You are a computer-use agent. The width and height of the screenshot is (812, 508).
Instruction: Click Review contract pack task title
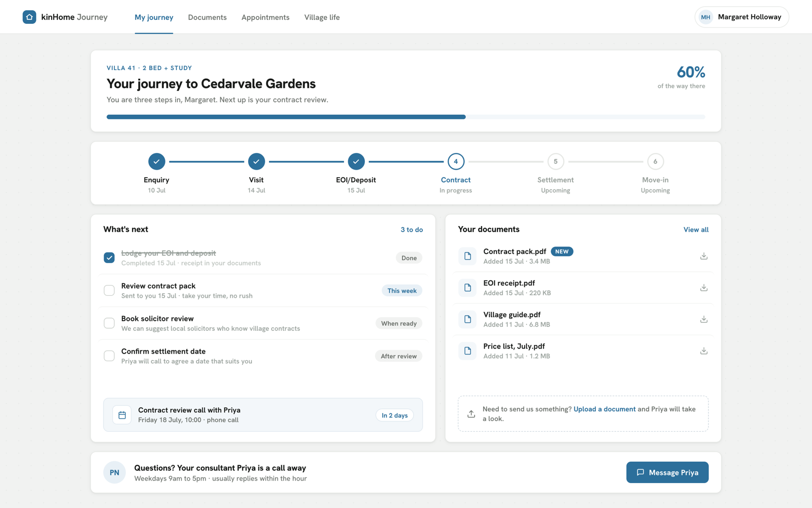[158, 286]
